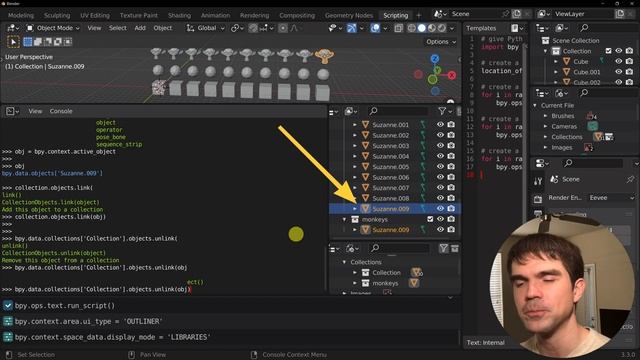
Task: Open the Console menu
Action: tap(61, 111)
